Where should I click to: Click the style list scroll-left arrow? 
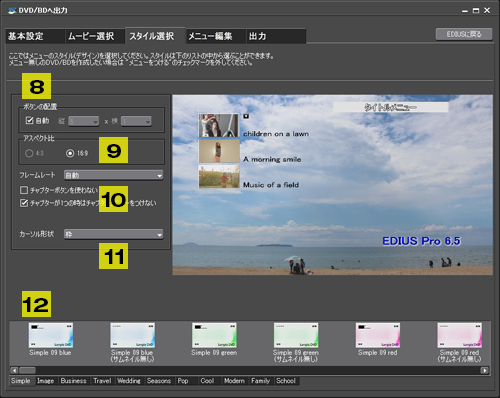click(14, 370)
